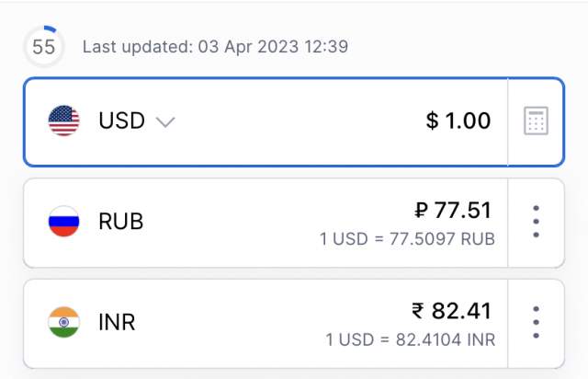Image resolution: width=588 pixels, height=379 pixels.
Task: Open the INR row three-dot menu
Action: coord(536,322)
